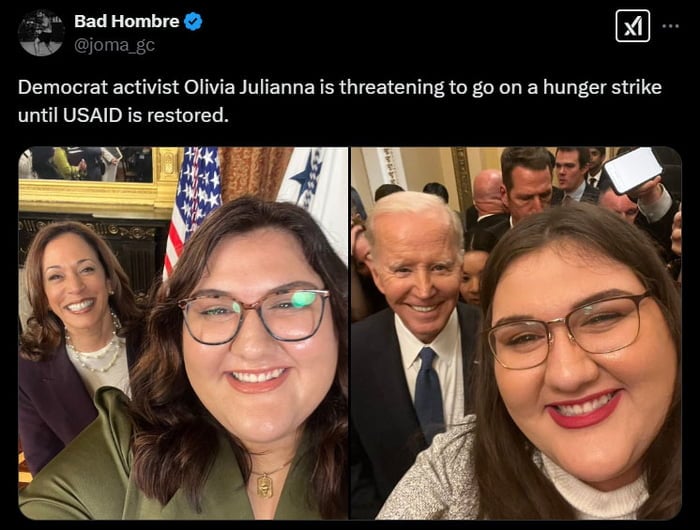The width and height of the screenshot is (700, 530).
Task: Open the left selfie photo
Action: (x=183, y=333)
